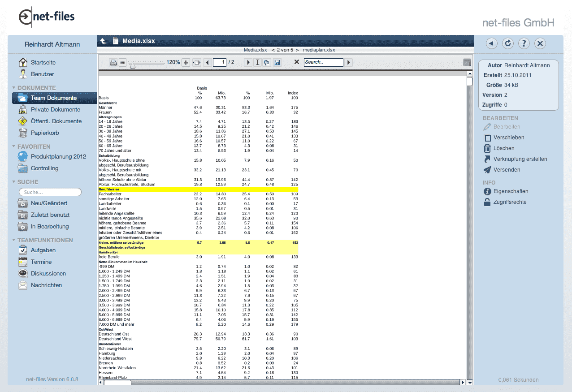Screen dimensions: 572x392
Task: Click the Suche search field in sidebar
Action: click(x=50, y=192)
